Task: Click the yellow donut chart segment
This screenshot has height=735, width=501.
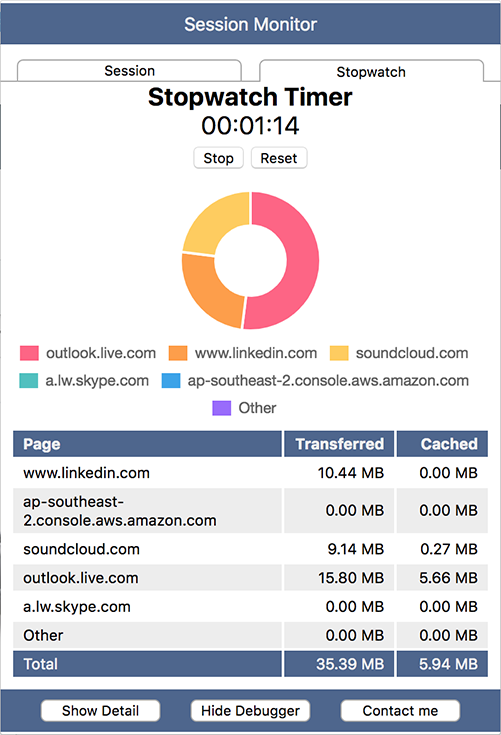Action: pos(213,220)
